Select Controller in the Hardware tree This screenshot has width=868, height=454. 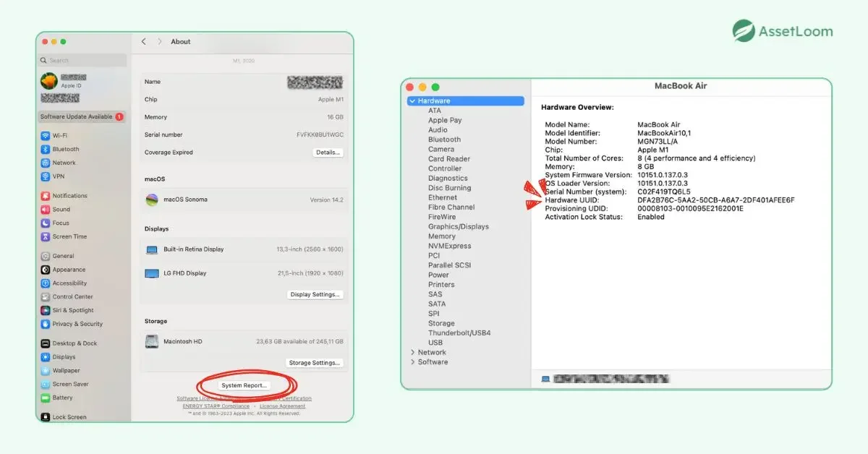pyautogui.click(x=445, y=168)
